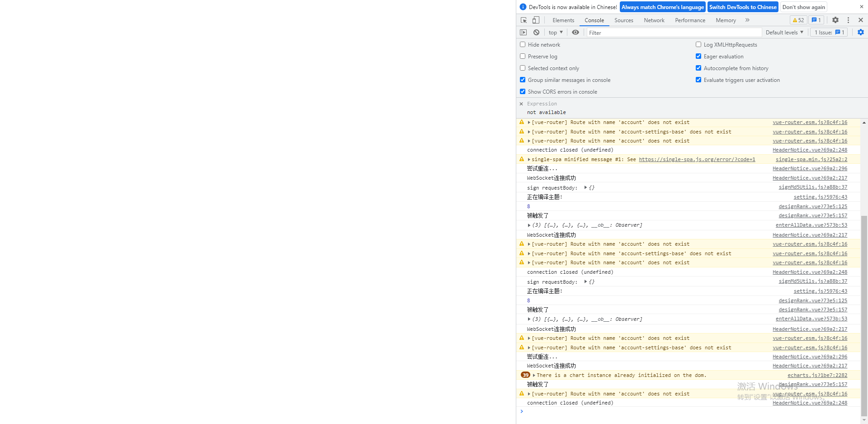Type in the console Filter field
Image resolution: width=868 pixels, height=424 pixels.
[656, 32]
